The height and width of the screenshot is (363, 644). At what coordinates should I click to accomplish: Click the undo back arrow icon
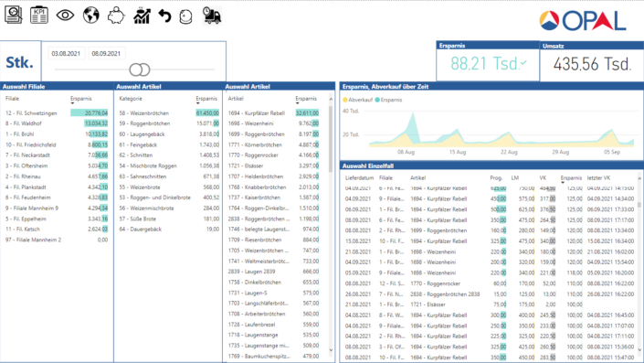(164, 16)
